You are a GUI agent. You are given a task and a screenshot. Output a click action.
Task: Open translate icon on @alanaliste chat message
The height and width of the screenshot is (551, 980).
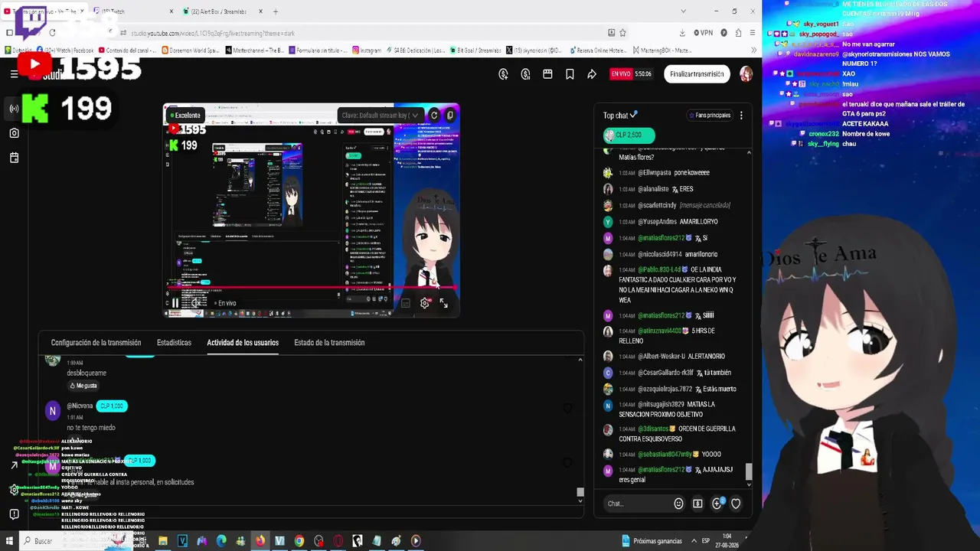click(675, 189)
